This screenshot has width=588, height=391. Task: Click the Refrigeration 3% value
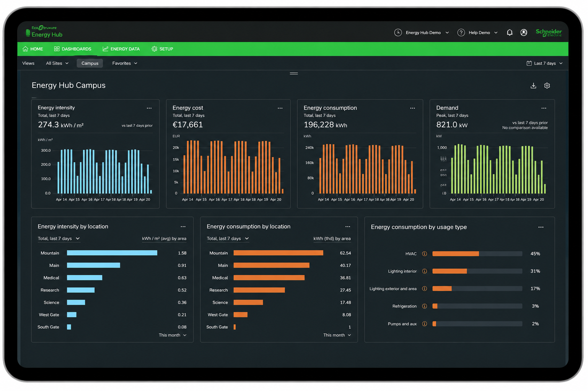click(535, 306)
